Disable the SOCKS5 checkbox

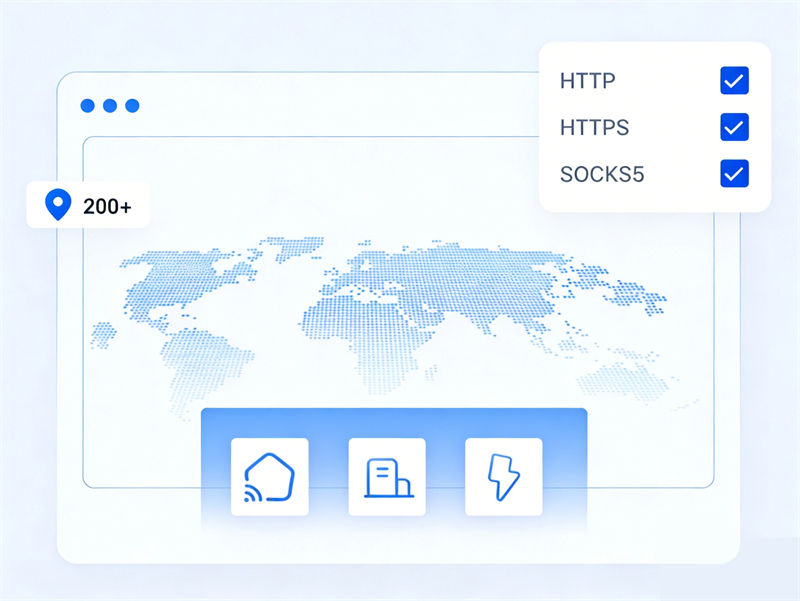[734, 173]
